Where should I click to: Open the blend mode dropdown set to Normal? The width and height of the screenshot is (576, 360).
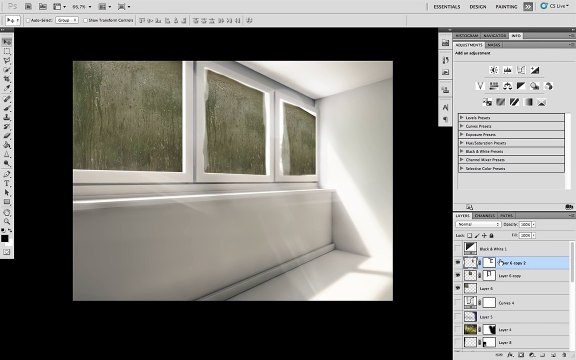click(478, 224)
